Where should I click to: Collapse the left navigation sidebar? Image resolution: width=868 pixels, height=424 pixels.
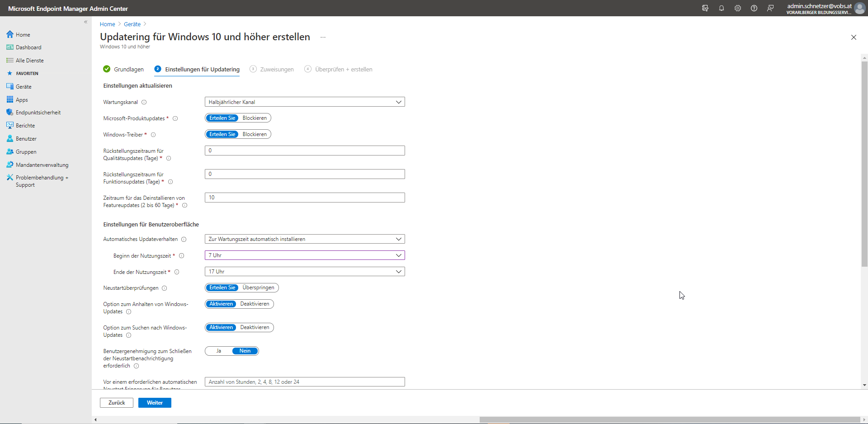(x=86, y=22)
